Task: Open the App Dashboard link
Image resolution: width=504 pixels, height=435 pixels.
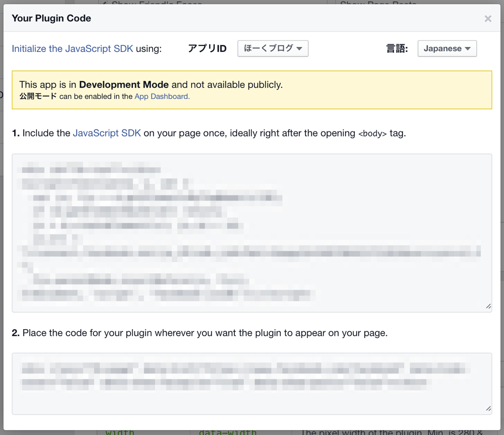Action: [x=162, y=97]
